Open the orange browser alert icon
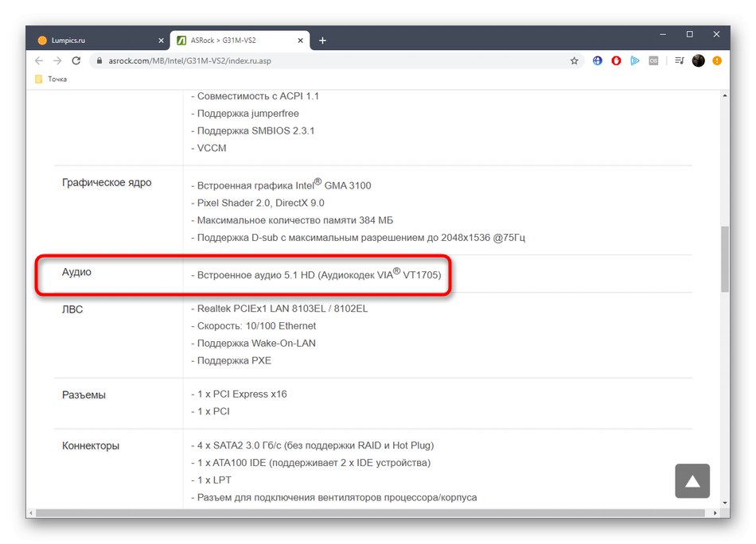 717,60
